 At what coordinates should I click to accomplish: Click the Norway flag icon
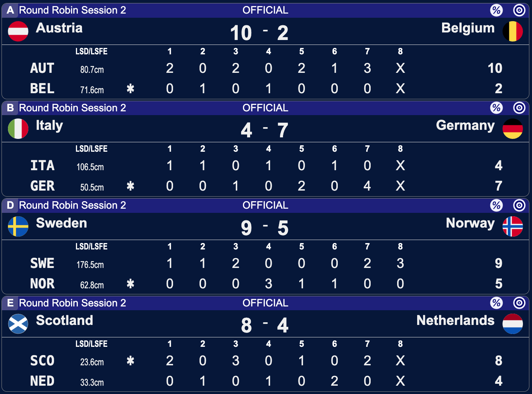(513, 226)
